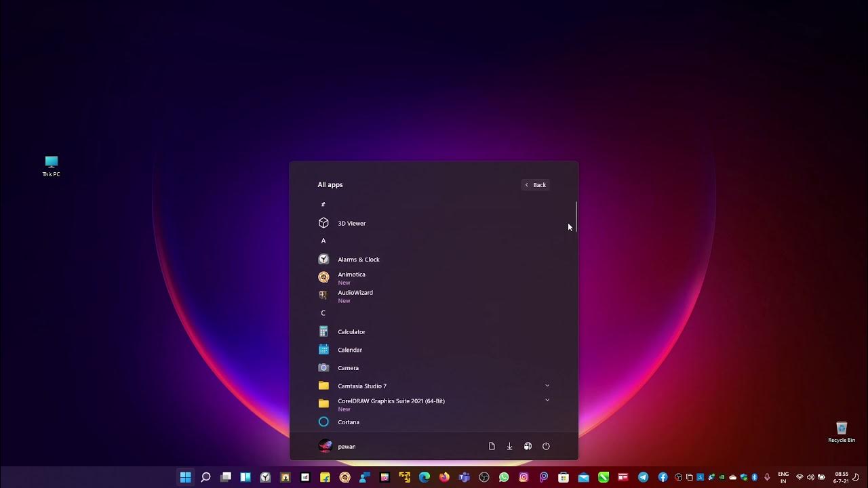Launch the Camera app
This screenshot has height=488, width=868.
point(434,367)
